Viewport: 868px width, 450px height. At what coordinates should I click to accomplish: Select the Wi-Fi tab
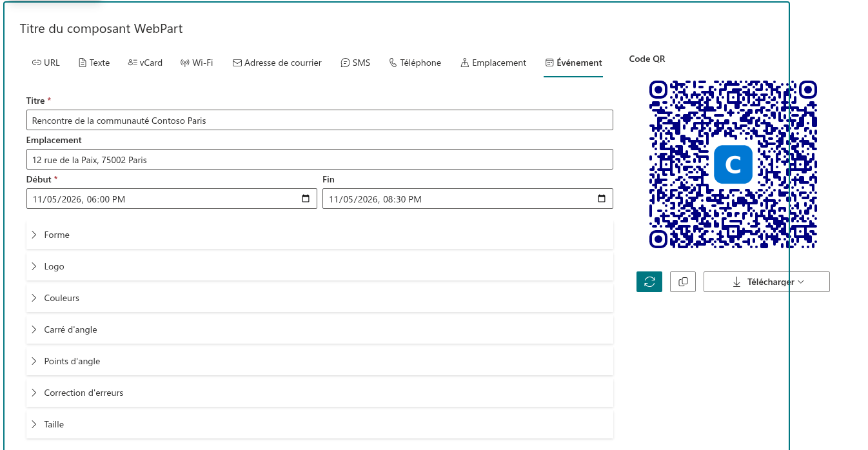pyautogui.click(x=197, y=63)
